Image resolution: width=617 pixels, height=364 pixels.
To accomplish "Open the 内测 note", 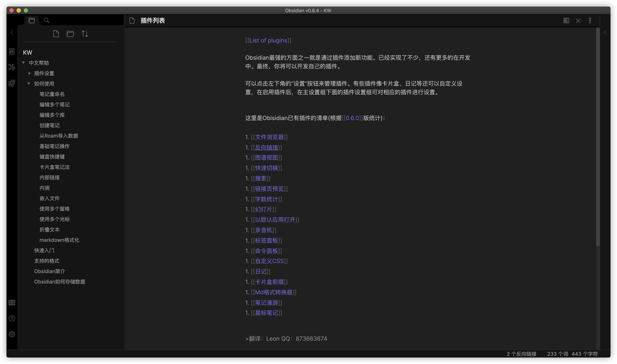I will [x=44, y=188].
